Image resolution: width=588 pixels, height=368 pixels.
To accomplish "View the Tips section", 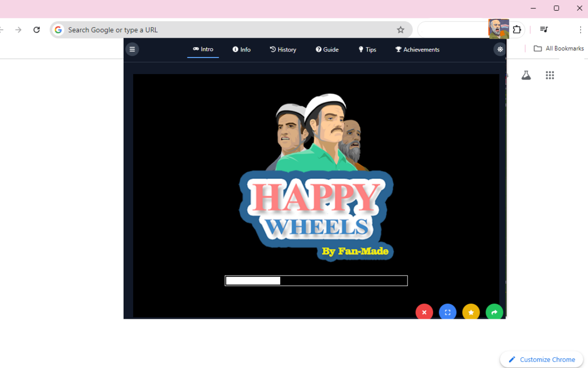I will point(367,49).
